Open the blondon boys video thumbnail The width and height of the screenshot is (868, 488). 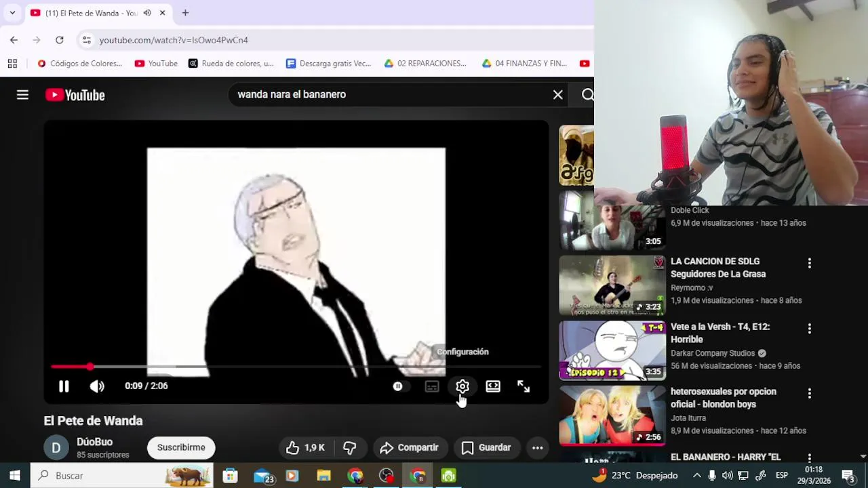(612, 415)
